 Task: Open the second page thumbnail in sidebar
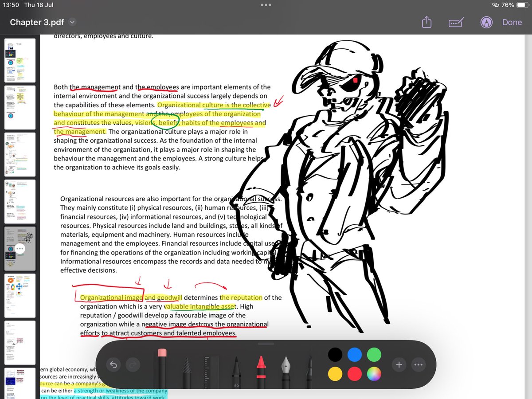point(20,107)
